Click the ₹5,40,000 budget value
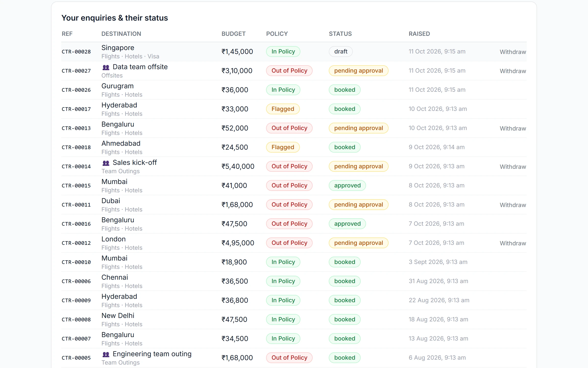This screenshot has width=588, height=368. click(x=238, y=166)
